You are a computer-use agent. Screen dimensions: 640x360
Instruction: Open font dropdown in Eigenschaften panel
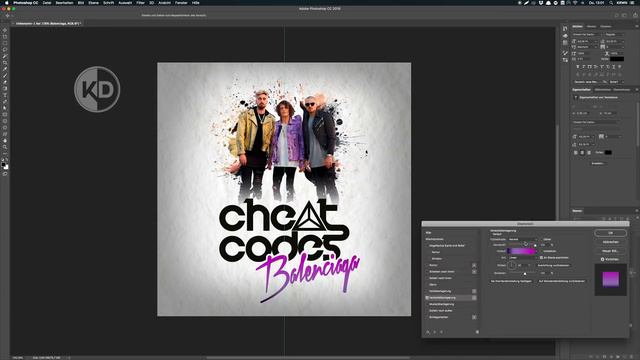click(x=595, y=122)
